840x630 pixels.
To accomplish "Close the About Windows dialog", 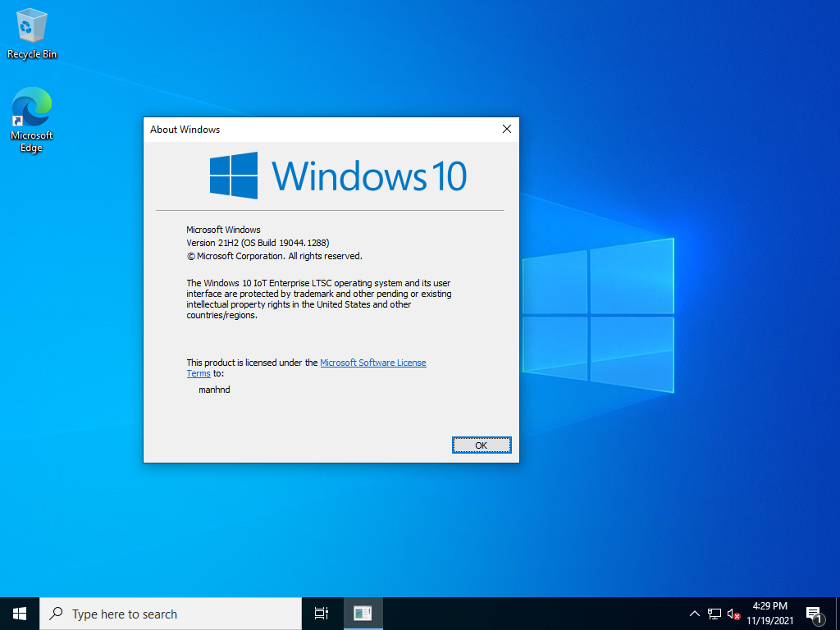I will pos(506,130).
